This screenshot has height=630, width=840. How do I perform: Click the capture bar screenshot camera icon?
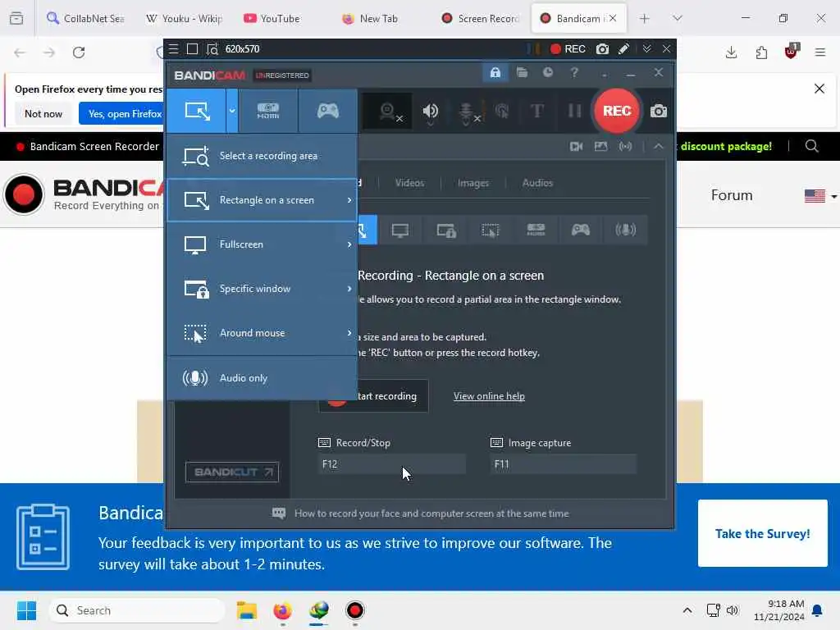pos(603,49)
